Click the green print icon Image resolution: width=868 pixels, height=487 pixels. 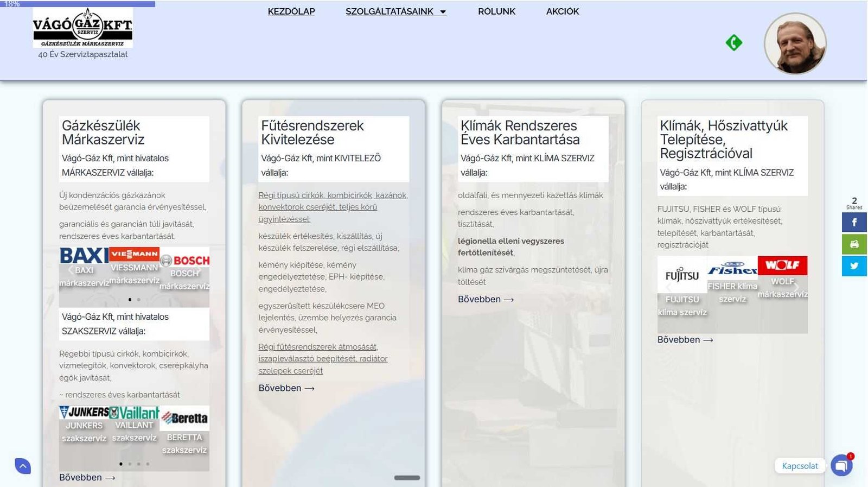point(854,244)
